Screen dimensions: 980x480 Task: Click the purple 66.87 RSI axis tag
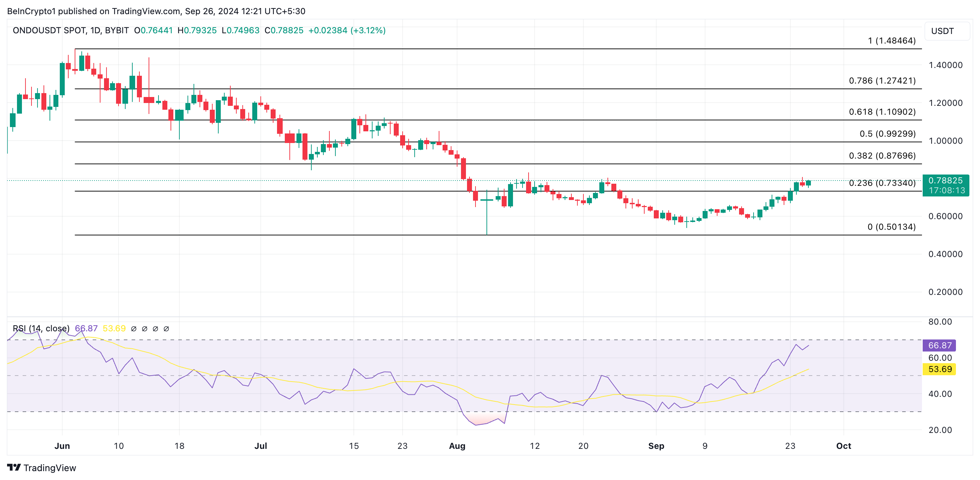click(939, 345)
